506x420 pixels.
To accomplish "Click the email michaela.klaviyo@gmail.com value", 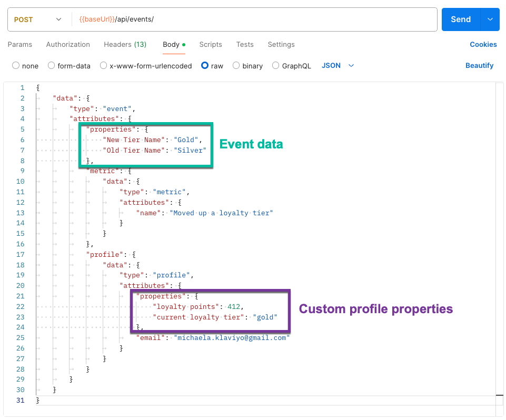I will click(232, 338).
